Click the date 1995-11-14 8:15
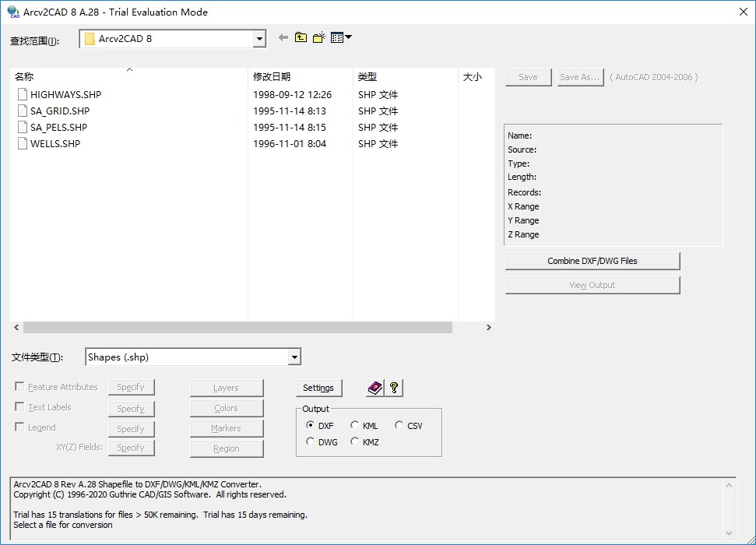Viewport: 756px width, 545px height. [290, 128]
